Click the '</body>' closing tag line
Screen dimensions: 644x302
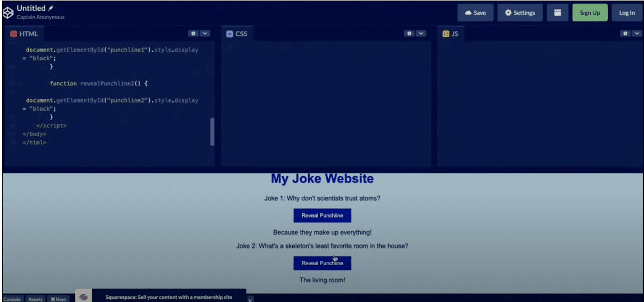point(34,134)
